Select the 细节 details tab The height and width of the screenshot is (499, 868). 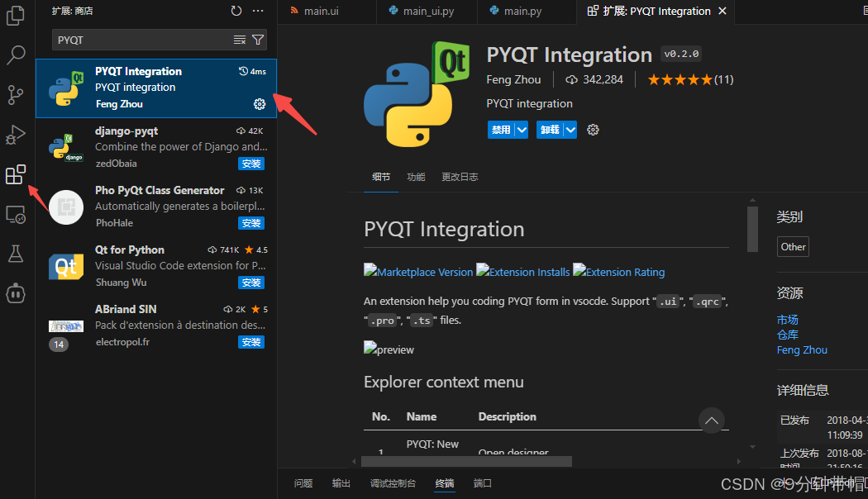(381, 177)
